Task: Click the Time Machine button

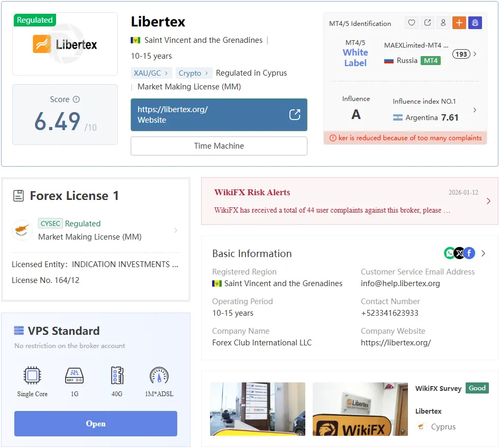Action: (x=219, y=146)
